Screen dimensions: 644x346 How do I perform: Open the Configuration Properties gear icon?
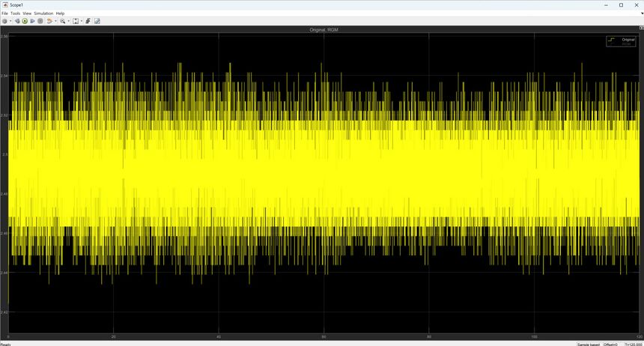(x=4, y=21)
